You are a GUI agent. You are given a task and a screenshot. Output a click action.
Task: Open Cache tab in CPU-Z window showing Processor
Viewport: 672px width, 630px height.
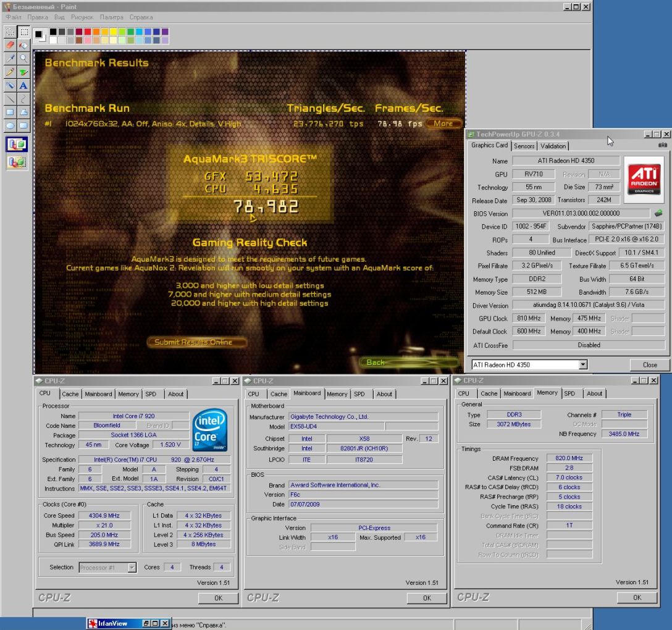[x=70, y=394]
